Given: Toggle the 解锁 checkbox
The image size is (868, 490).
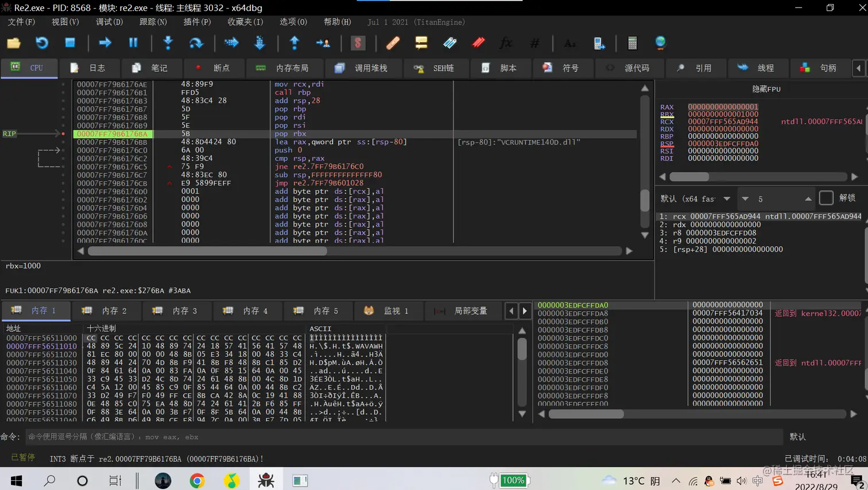Looking at the screenshot, I should pos(826,198).
